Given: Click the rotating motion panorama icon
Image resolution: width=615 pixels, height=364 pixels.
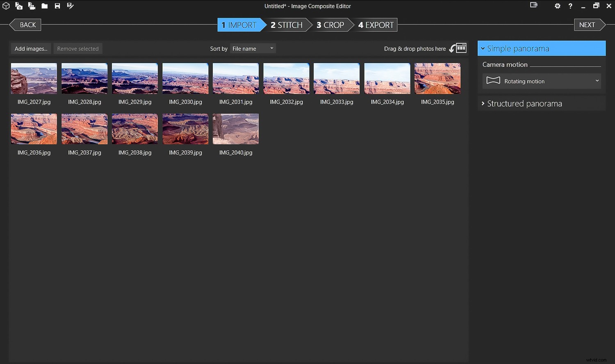Looking at the screenshot, I should 494,81.
